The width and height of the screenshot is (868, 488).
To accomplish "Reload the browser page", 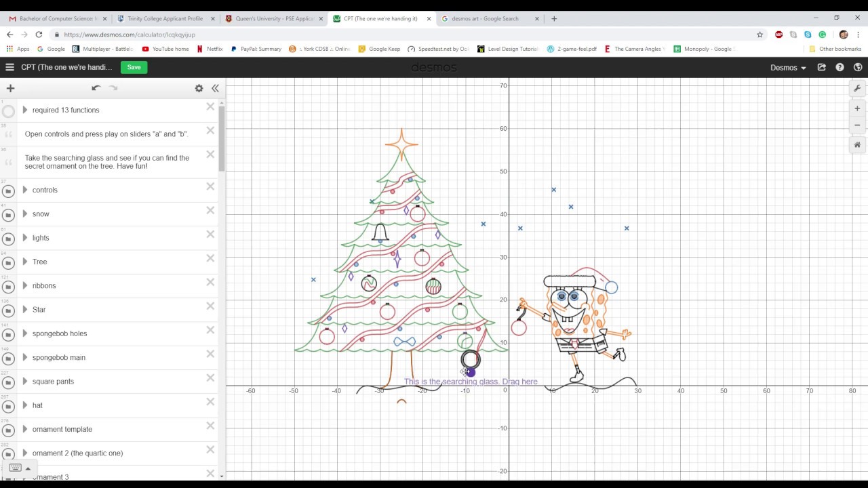I will [x=39, y=35].
